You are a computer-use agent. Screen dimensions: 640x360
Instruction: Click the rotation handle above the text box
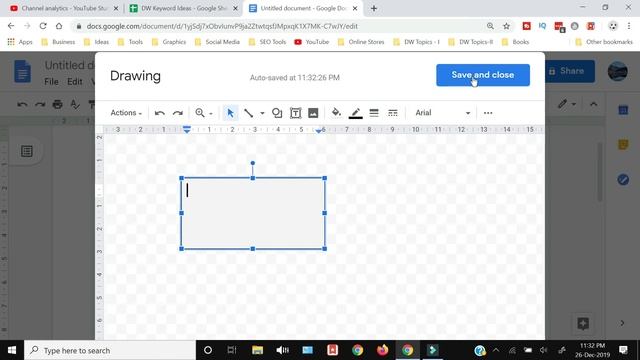coord(253,163)
